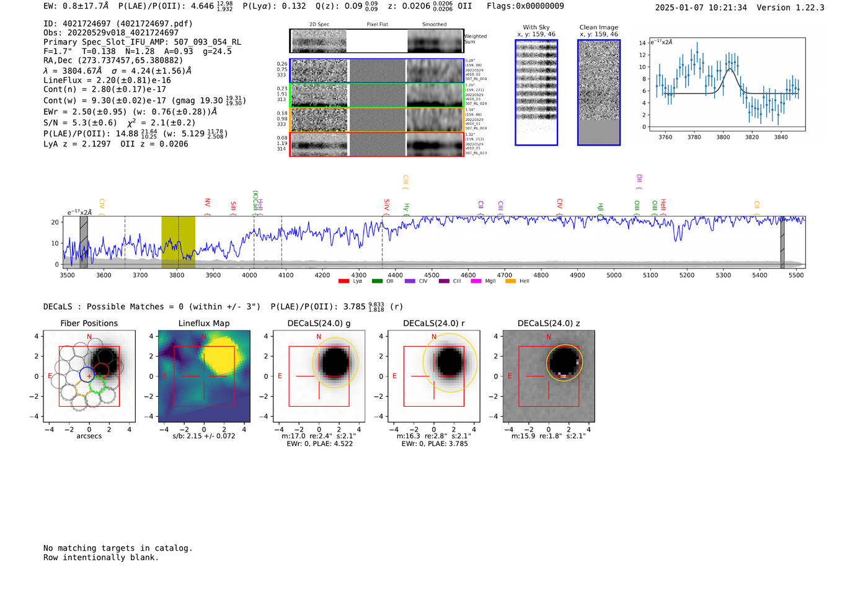
Task: Click the ID: 4021724697 text line
Action: click(118, 24)
